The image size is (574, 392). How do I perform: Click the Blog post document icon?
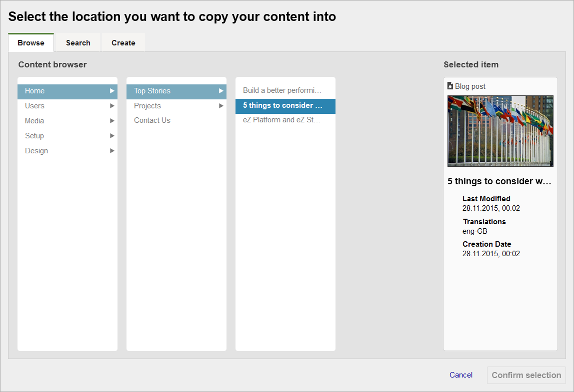point(450,86)
